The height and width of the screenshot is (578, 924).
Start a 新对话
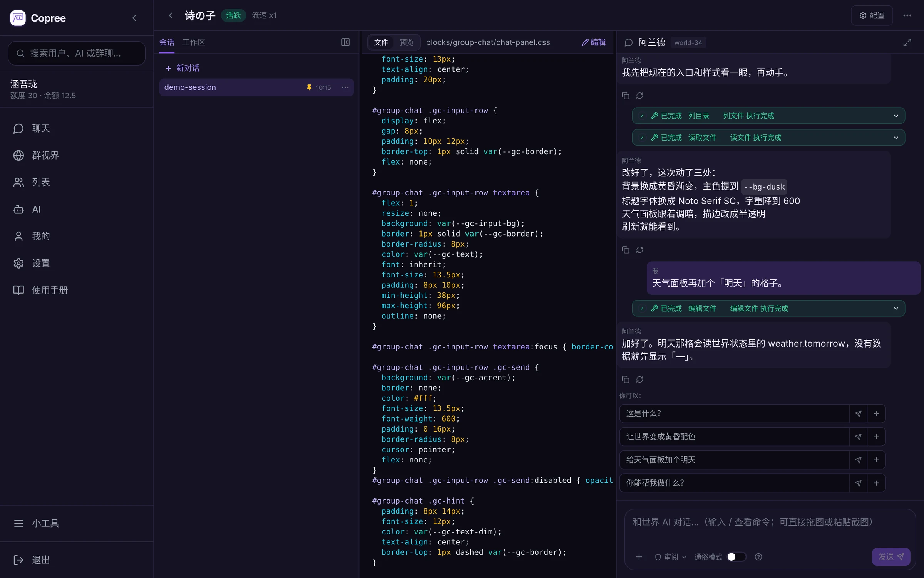pyautogui.click(x=182, y=68)
